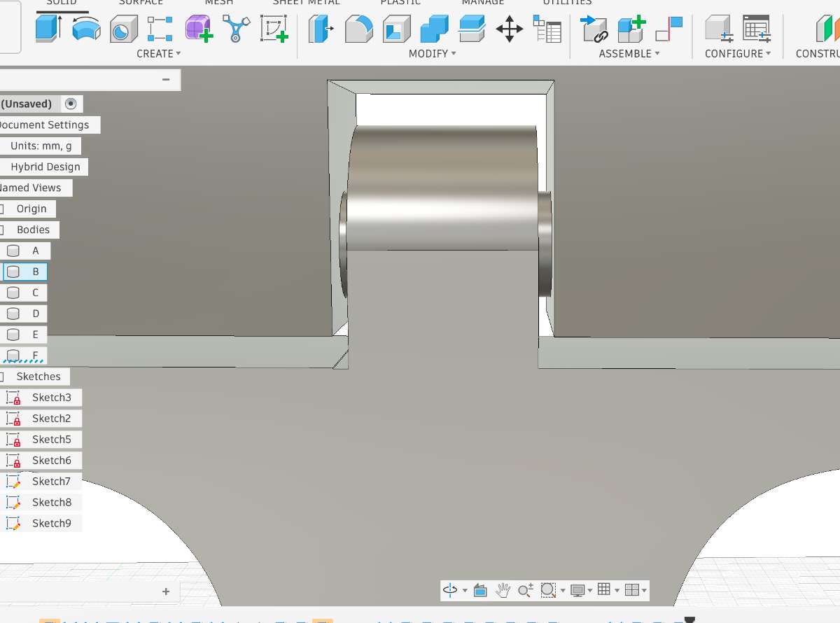Activate the radio button beside (Unsaved)
840x623 pixels.
(70, 104)
